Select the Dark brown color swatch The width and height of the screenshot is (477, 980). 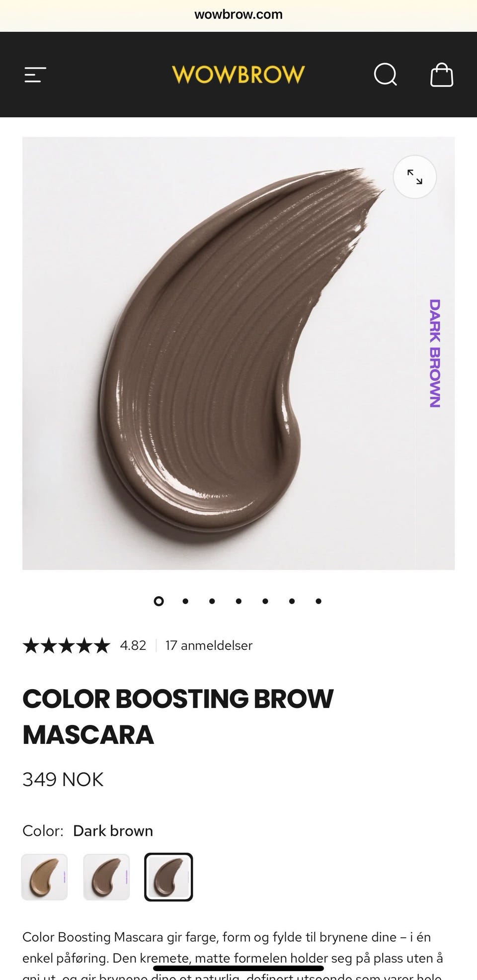pos(168,877)
